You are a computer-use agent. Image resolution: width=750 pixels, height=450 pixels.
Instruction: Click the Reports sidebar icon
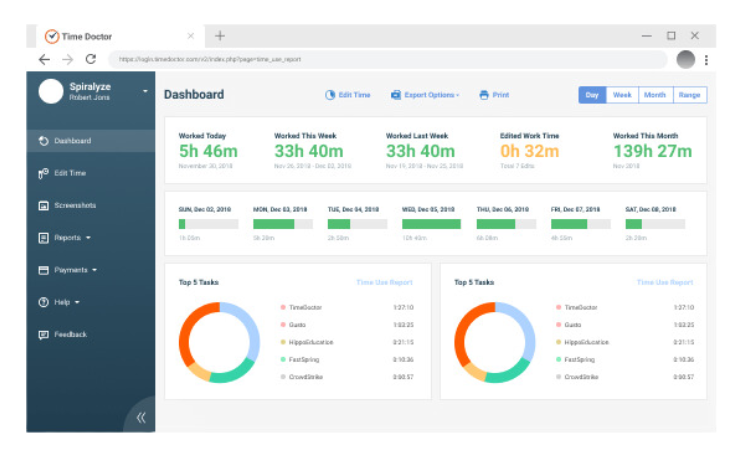44,238
